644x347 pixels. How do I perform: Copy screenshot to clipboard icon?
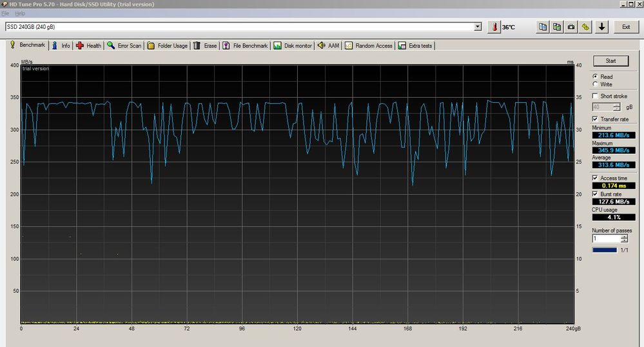(557, 27)
